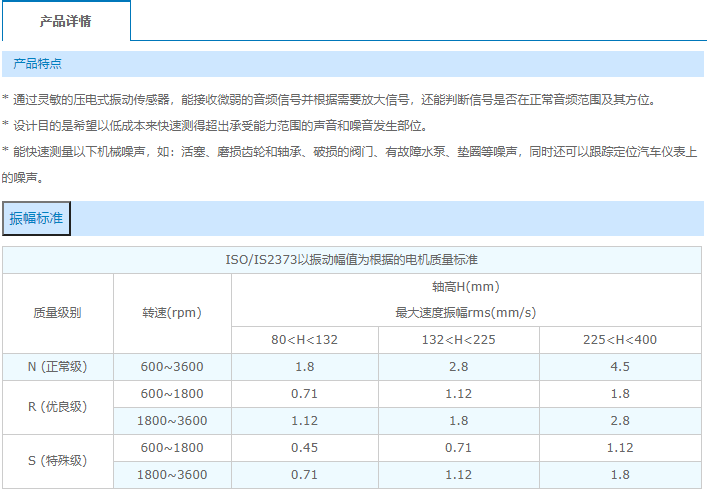Select the 80<H<132 column header
Viewport: 708px width, 495px height.
305,339
